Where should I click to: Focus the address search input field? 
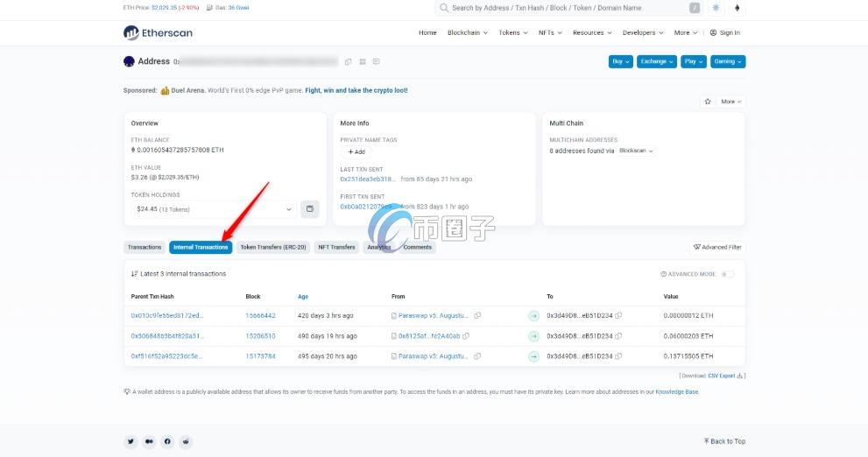click(x=568, y=8)
